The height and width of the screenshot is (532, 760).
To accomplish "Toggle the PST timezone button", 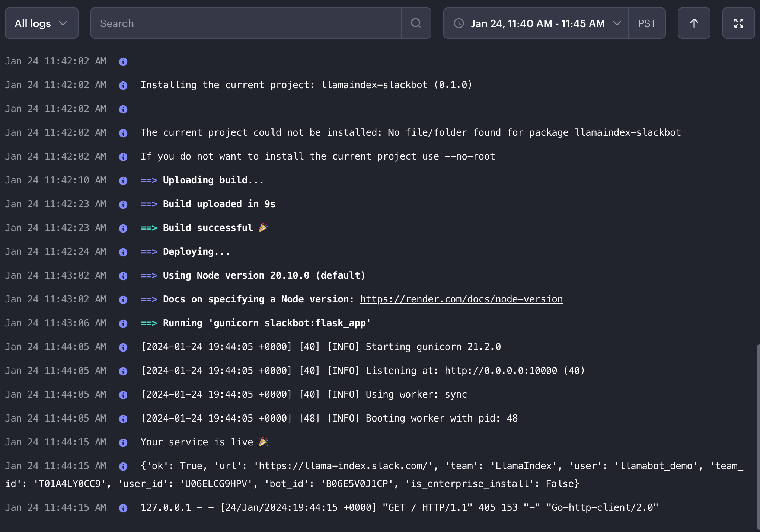I will (x=647, y=23).
